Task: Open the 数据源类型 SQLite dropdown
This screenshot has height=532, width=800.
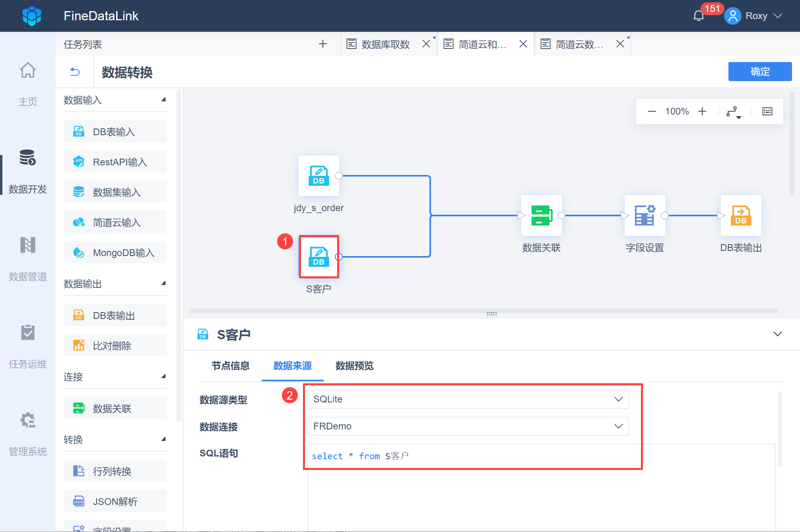Action: pyautogui.click(x=468, y=399)
